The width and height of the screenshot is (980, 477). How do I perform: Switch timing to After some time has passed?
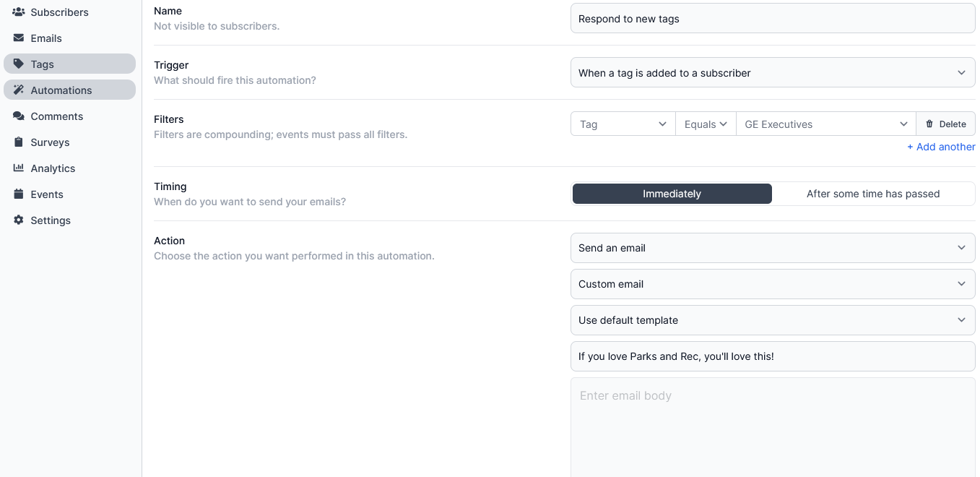pos(872,194)
